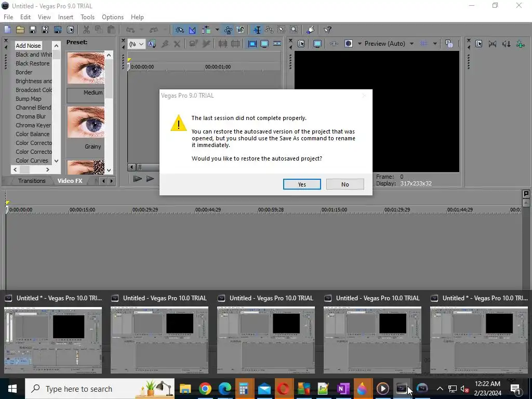Open the File menu
Viewport: 532px width, 399px height.
click(x=8, y=17)
